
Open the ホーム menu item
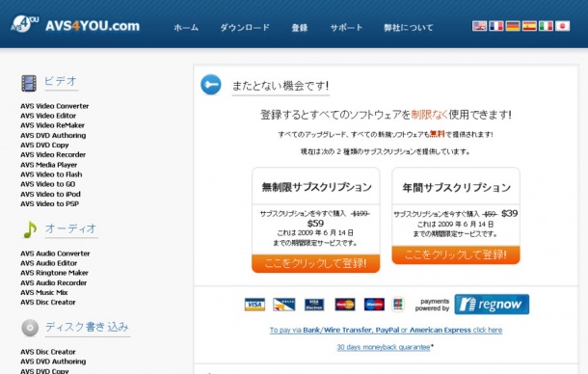coord(186,28)
